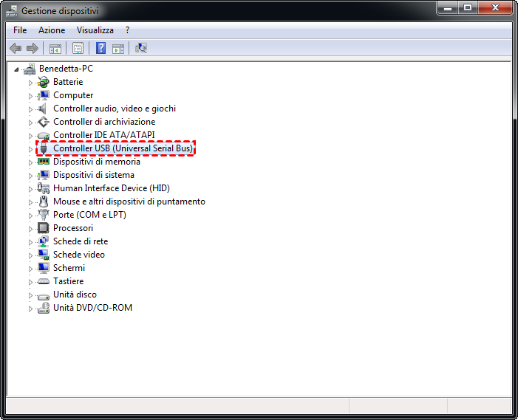Select the Schermi label
518x420 pixels.
(x=69, y=268)
